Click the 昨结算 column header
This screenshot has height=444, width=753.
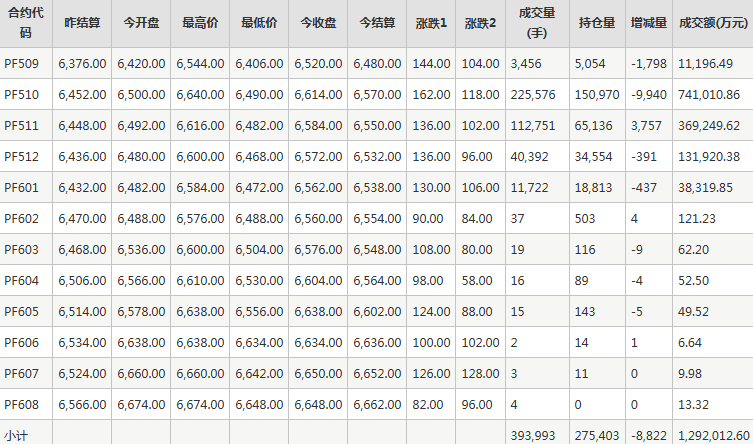point(82,23)
